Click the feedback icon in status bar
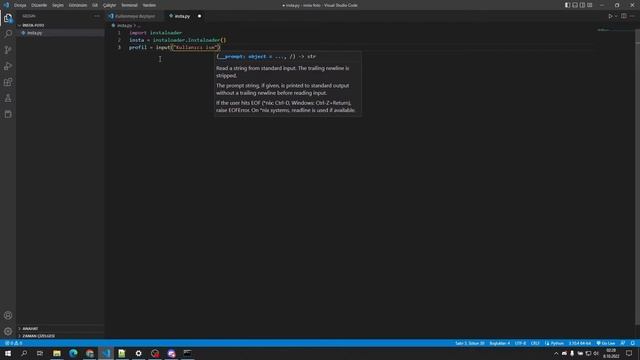This screenshot has height=360, width=640. [623, 343]
